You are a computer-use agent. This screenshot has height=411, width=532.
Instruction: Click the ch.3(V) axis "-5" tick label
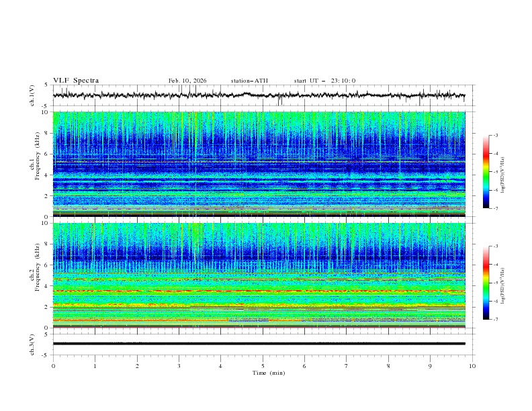click(46, 355)
